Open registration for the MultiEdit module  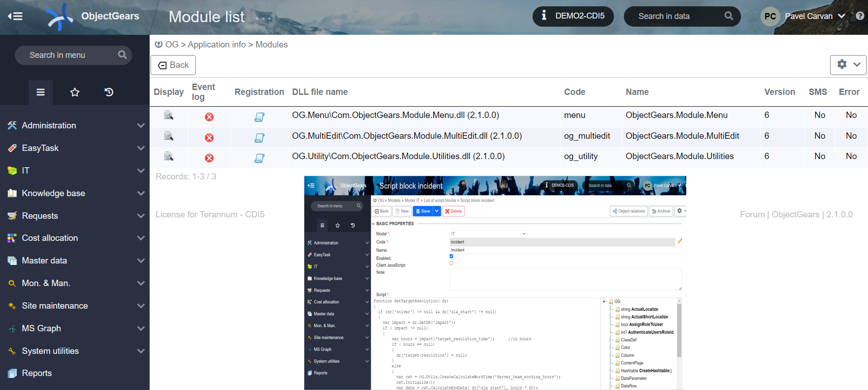click(259, 138)
